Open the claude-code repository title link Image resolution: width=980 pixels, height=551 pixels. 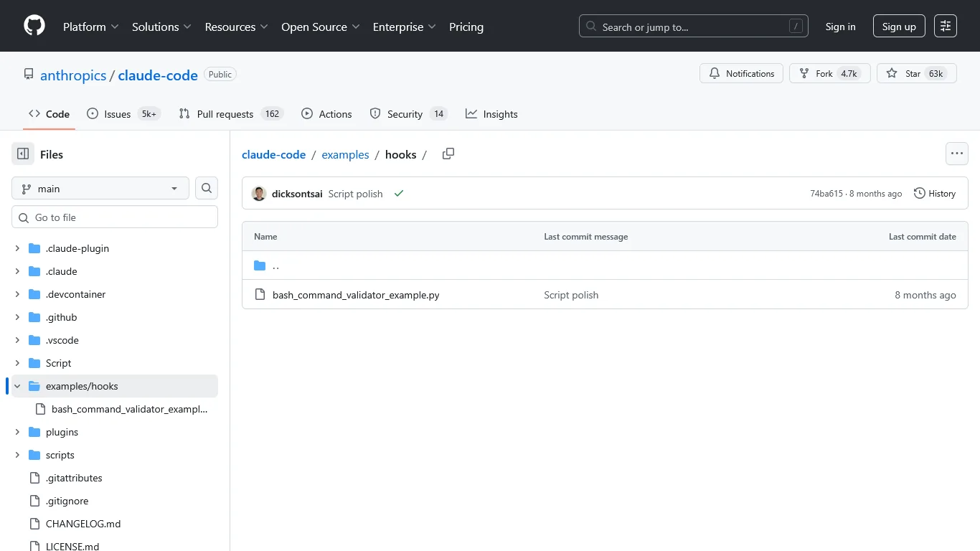coord(158,75)
